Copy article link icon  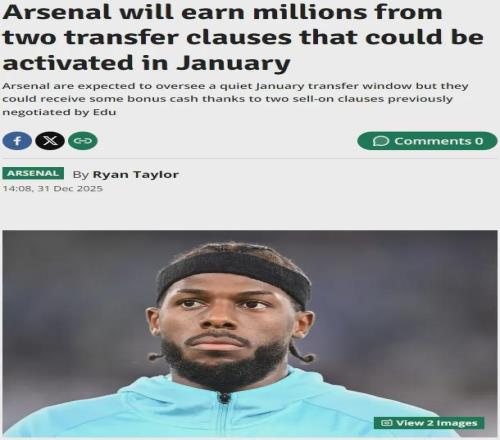[x=83, y=141]
